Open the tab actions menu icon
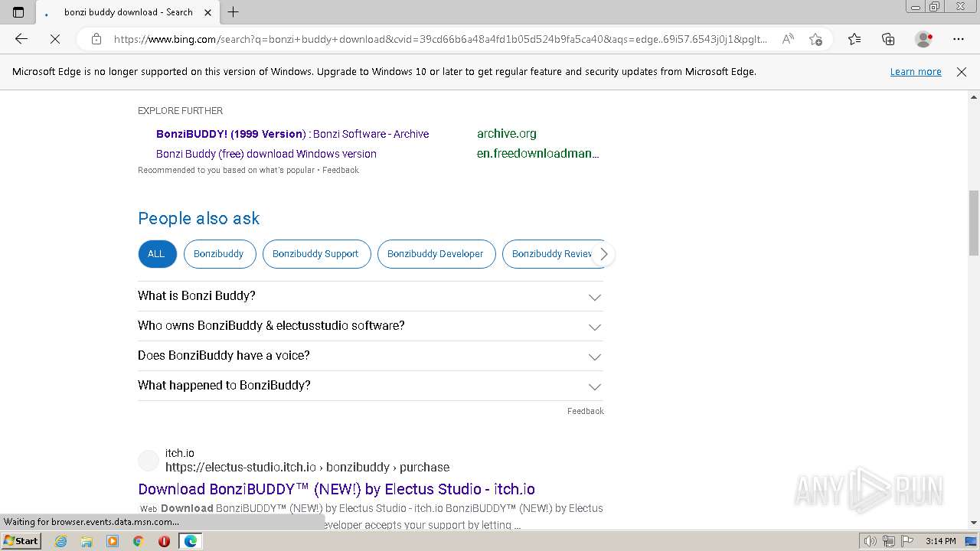The height and width of the screenshot is (551, 980). (x=18, y=12)
